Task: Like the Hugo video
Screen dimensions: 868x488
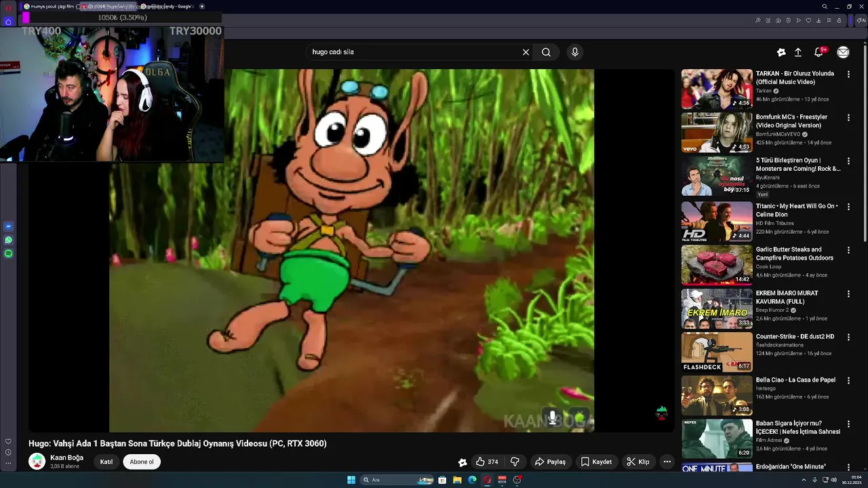Action: [x=487, y=462]
